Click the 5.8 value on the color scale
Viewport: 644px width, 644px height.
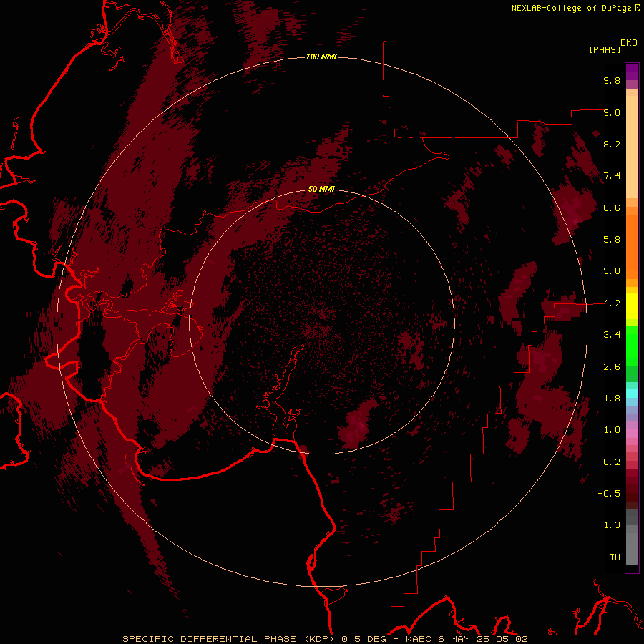click(x=612, y=240)
